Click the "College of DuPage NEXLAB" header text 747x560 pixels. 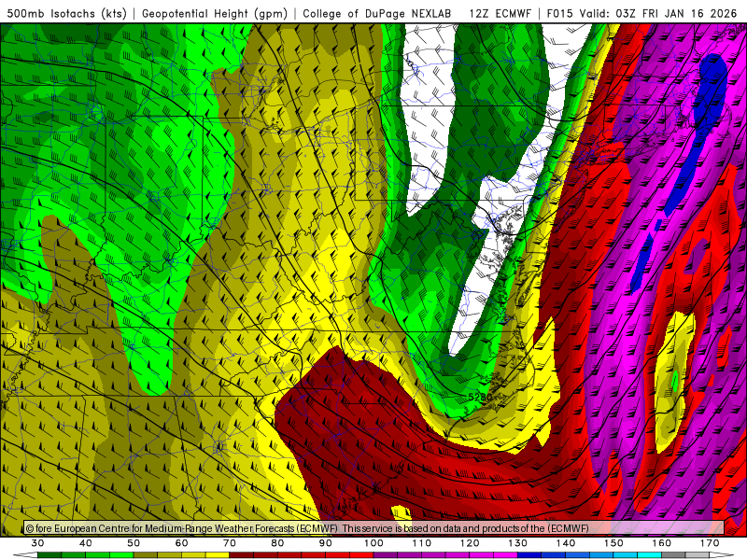pos(377,13)
